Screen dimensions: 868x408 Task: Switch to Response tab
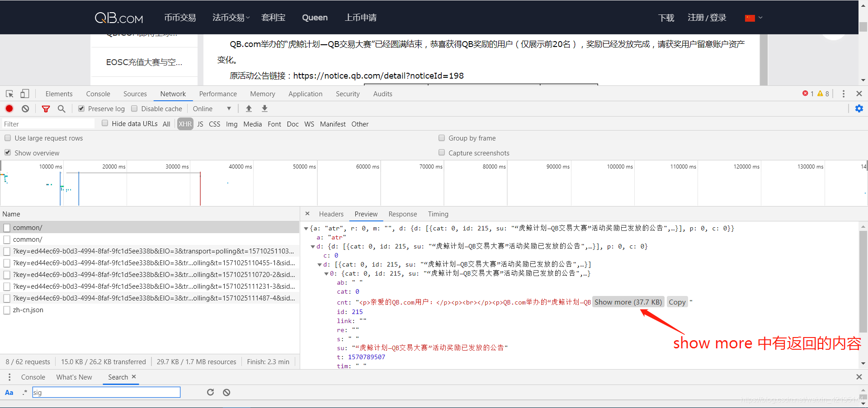pos(403,214)
